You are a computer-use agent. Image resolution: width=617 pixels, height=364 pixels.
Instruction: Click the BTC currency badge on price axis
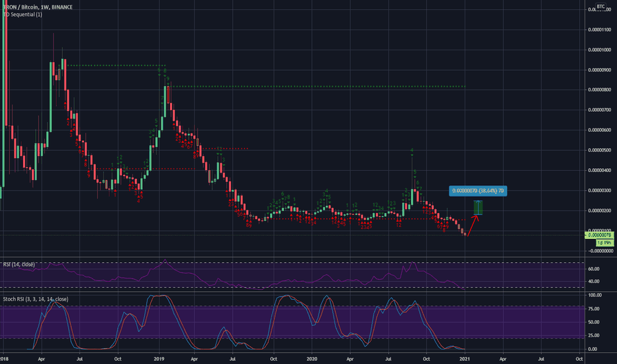[600, 7]
